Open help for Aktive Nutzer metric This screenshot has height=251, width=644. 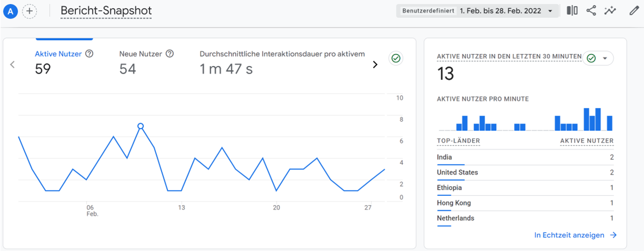pyautogui.click(x=89, y=54)
